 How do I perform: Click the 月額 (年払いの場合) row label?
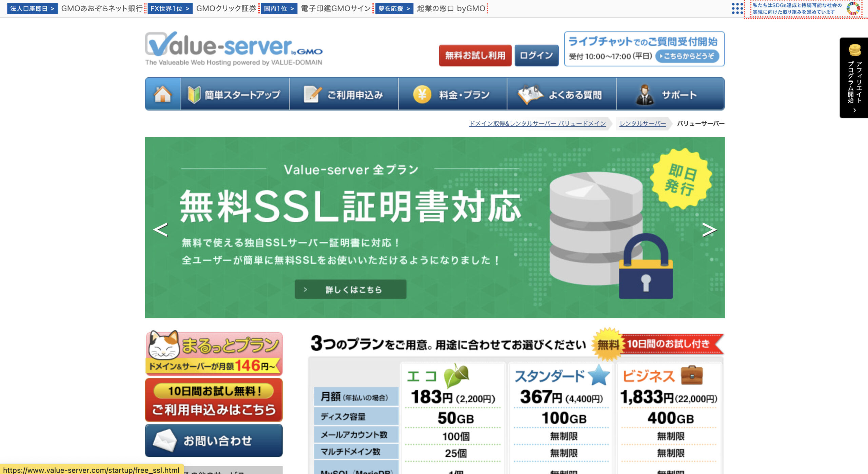(356, 396)
